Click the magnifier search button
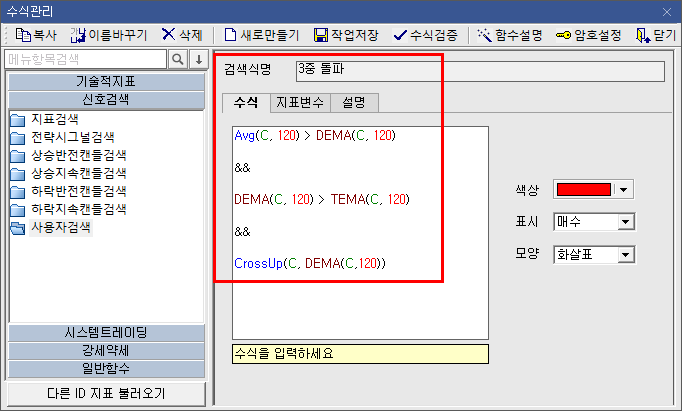This screenshot has width=682, height=411. click(177, 59)
